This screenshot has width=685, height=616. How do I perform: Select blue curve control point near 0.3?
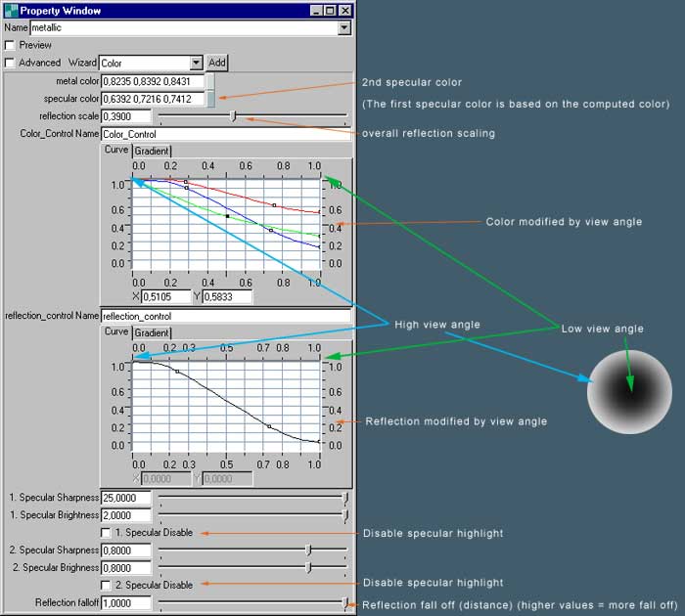[187, 188]
